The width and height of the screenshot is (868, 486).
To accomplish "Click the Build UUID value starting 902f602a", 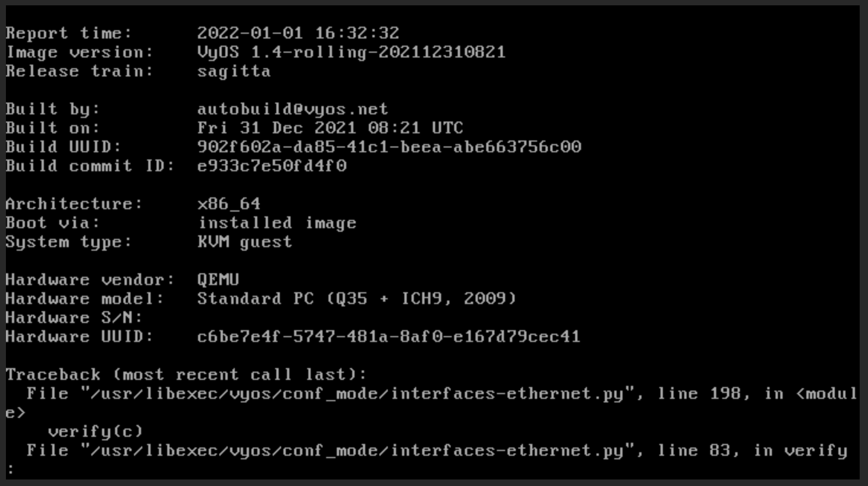I will click(x=389, y=147).
